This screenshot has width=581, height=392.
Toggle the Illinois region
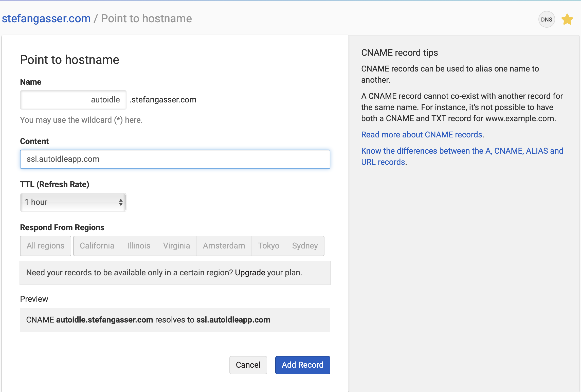(x=139, y=246)
